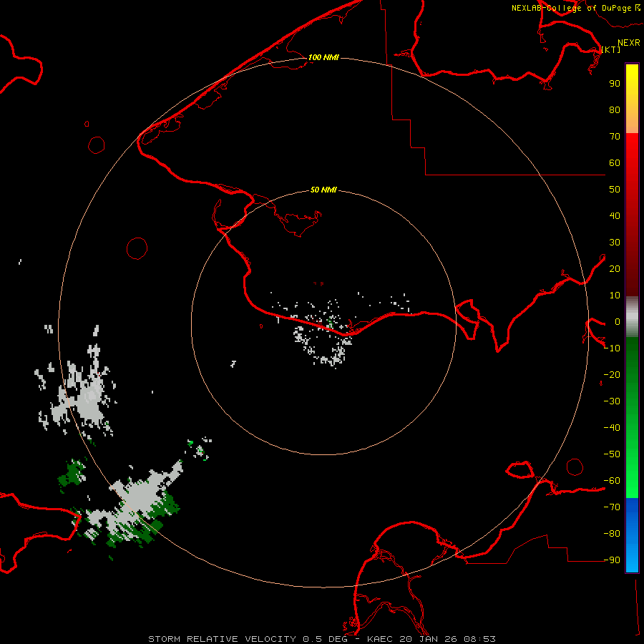Click the NEXR label at top right
Image resolution: width=644 pixels, height=644 pixels.
[629, 43]
